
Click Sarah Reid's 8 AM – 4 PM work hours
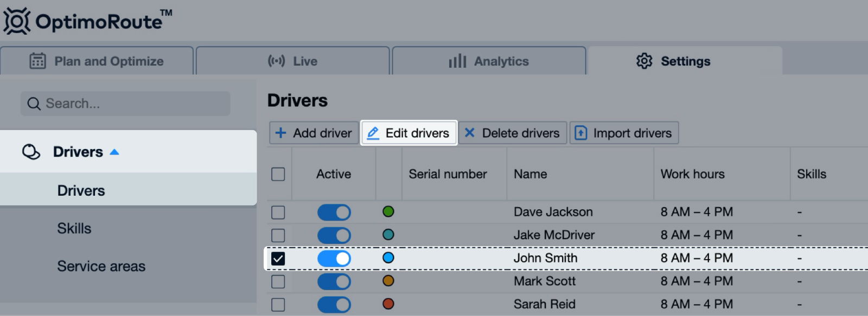tap(697, 304)
